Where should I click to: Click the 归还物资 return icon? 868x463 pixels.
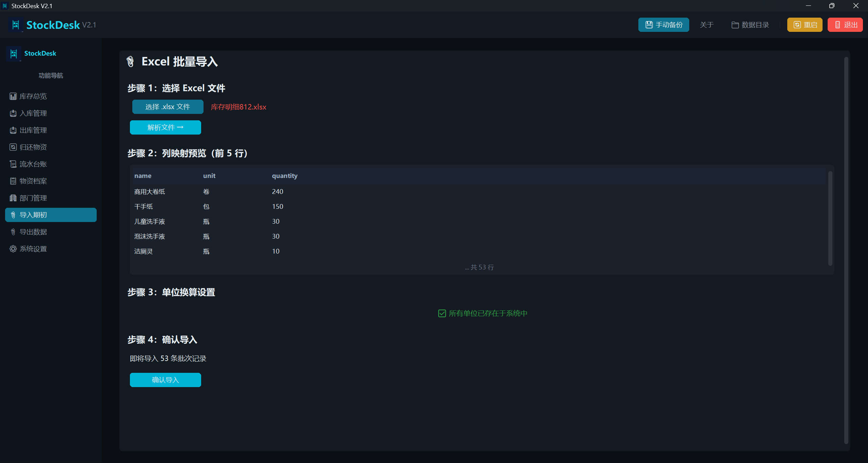coord(13,147)
